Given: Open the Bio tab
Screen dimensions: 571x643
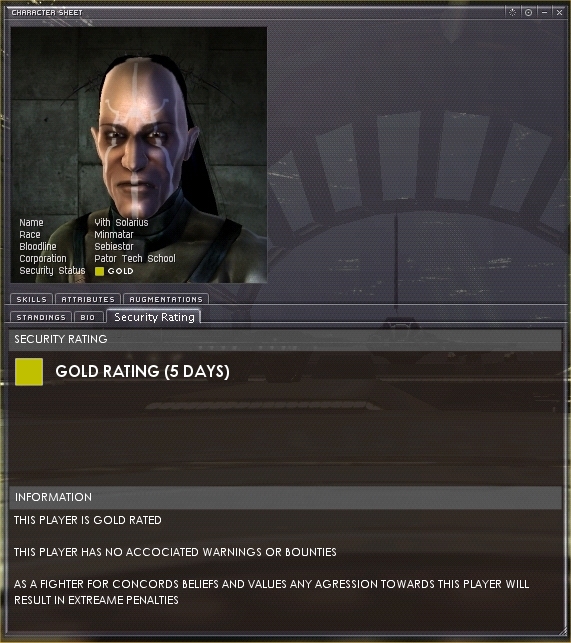Looking at the screenshot, I should [88, 317].
